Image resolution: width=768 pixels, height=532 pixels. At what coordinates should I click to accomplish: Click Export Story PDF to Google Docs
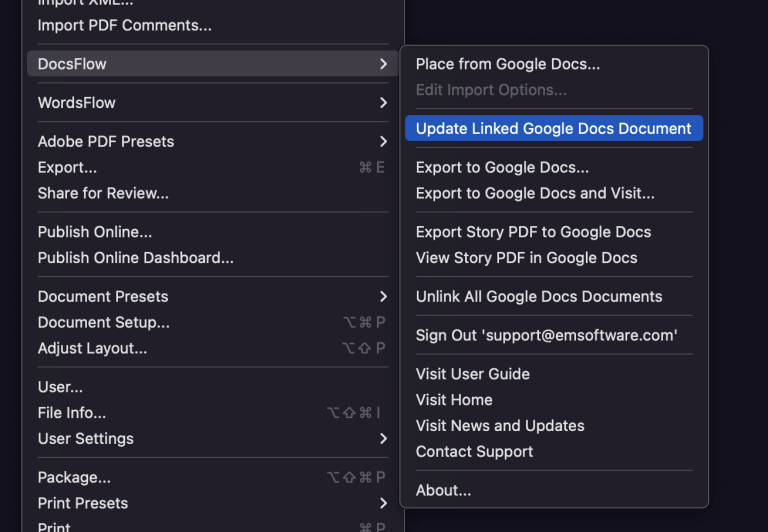(533, 232)
